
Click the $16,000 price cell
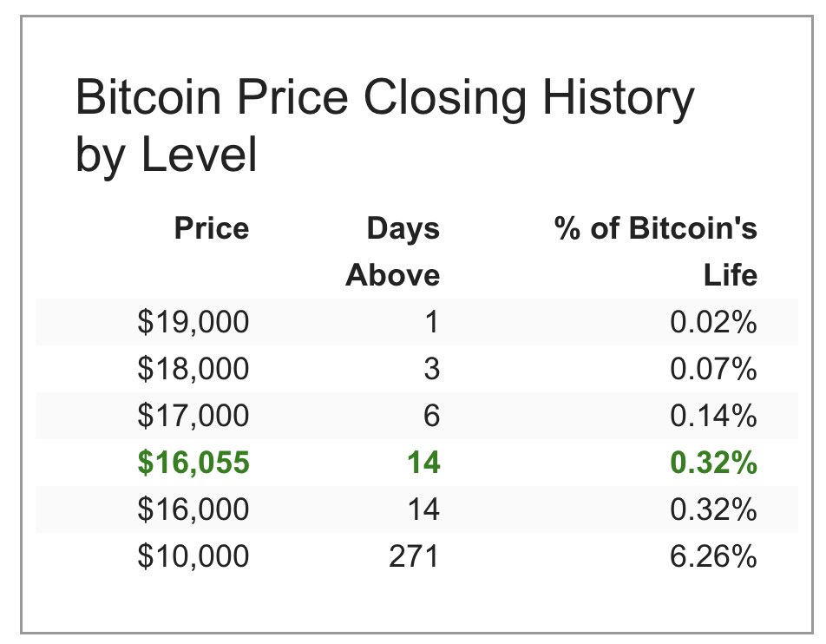(x=193, y=509)
